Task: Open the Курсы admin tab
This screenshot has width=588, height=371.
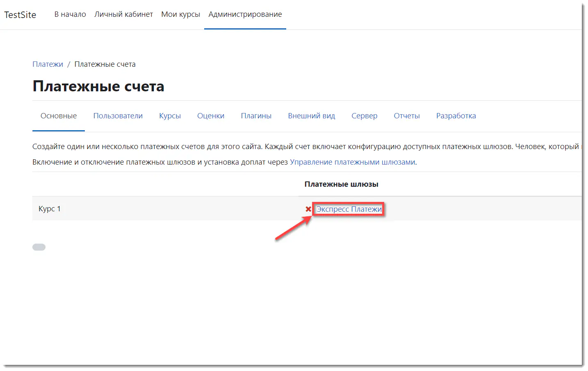Action: click(170, 116)
